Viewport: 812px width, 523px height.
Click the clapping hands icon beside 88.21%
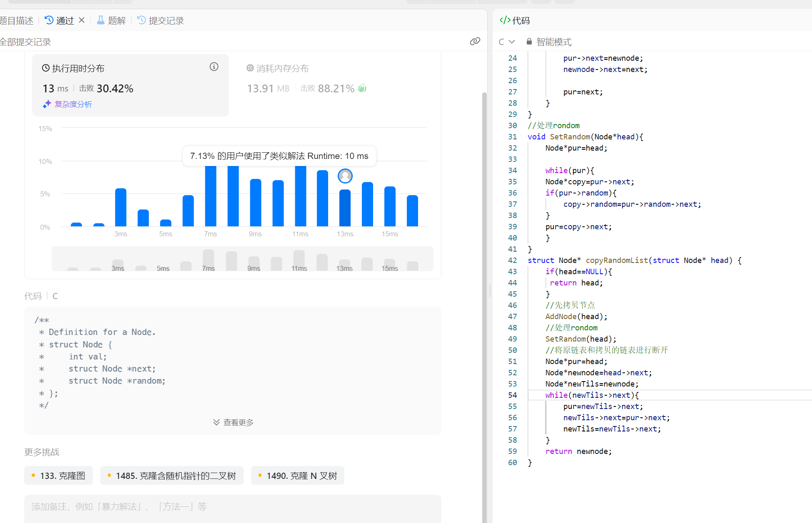pyautogui.click(x=362, y=88)
